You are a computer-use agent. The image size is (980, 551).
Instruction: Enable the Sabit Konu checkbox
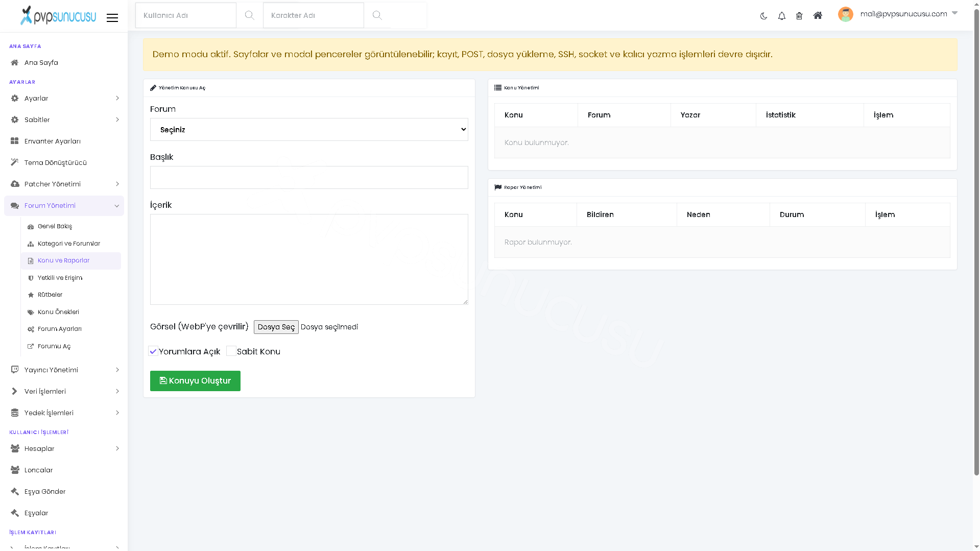pos(231,351)
